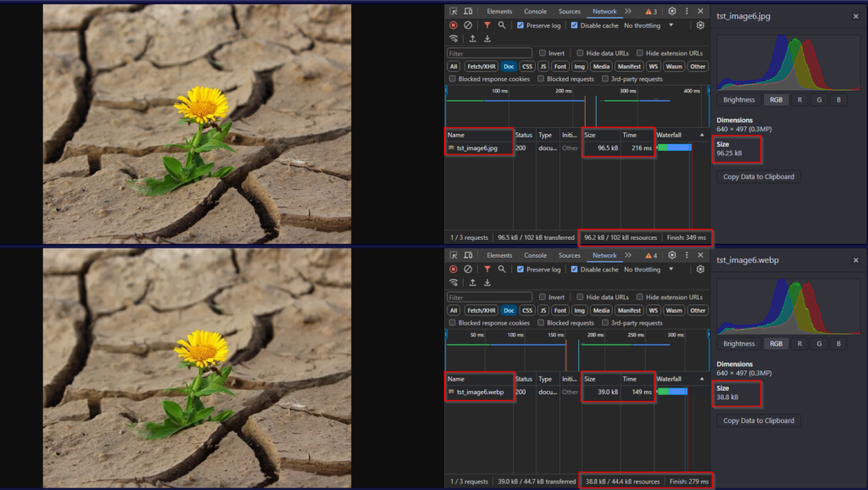Uncheck Preserve log in jpg DevTools

point(520,25)
